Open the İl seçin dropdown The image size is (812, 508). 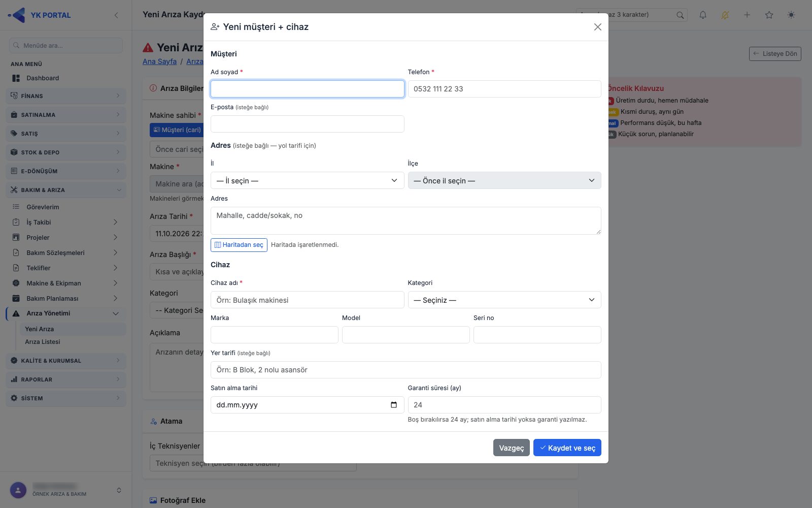tap(308, 180)
